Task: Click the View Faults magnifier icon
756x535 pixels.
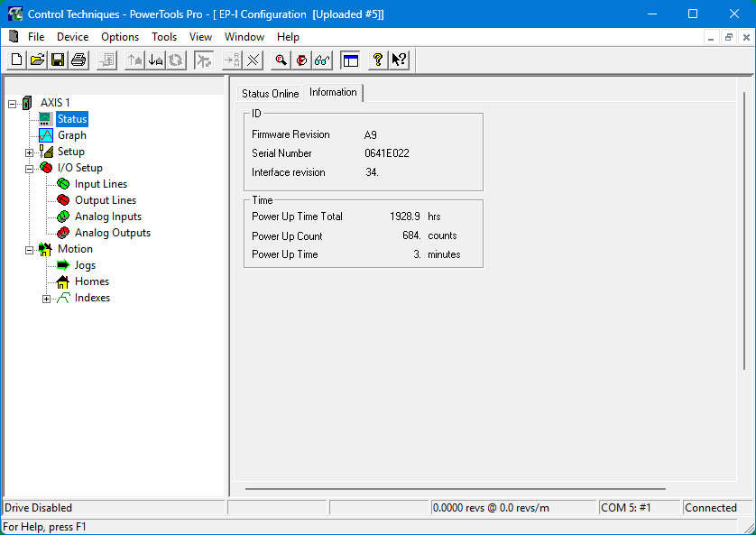Action: (281, 60)
